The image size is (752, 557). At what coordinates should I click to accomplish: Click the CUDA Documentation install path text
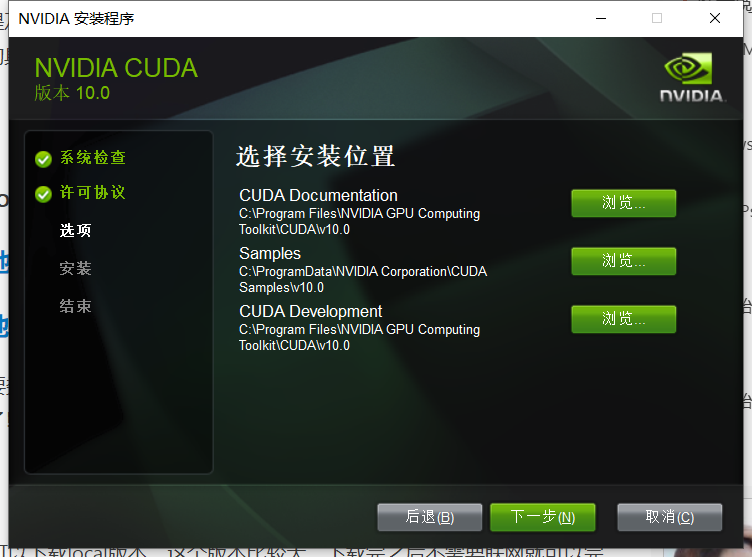point(359,221)
